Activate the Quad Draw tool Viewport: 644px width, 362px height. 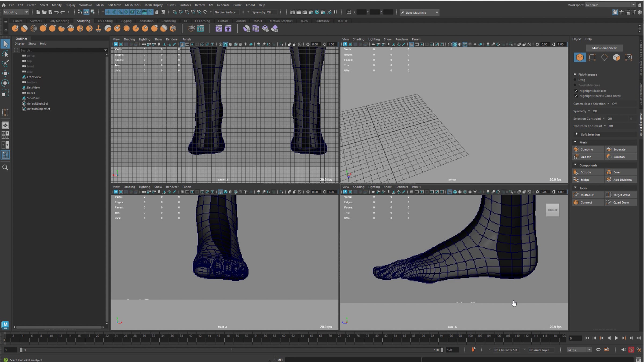[622, 202]
